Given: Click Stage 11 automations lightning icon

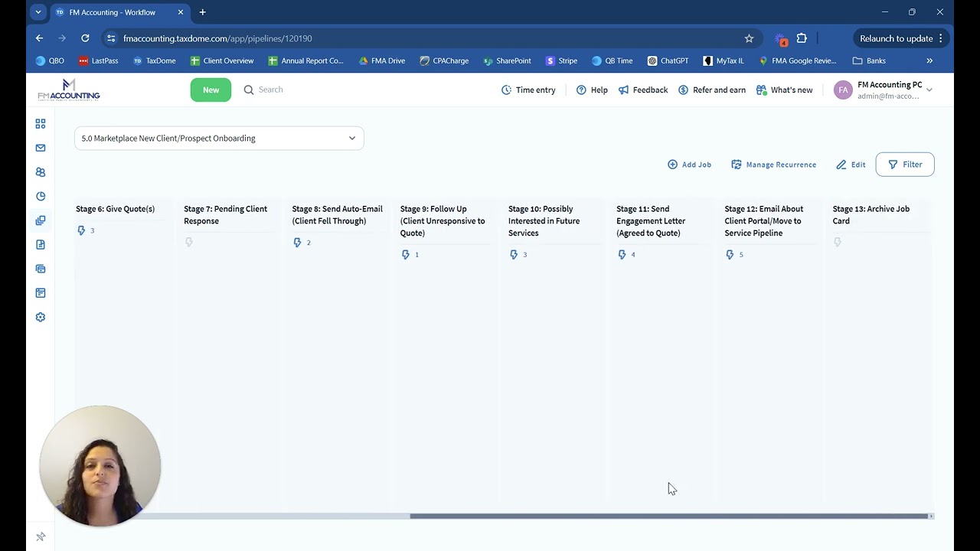Looking at the screenshot, I should 622,255.
